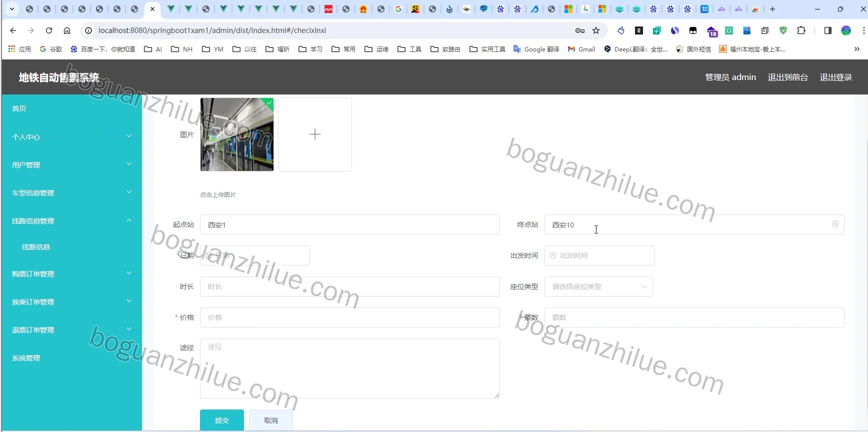Bookmark this page with the star icon

596,30
